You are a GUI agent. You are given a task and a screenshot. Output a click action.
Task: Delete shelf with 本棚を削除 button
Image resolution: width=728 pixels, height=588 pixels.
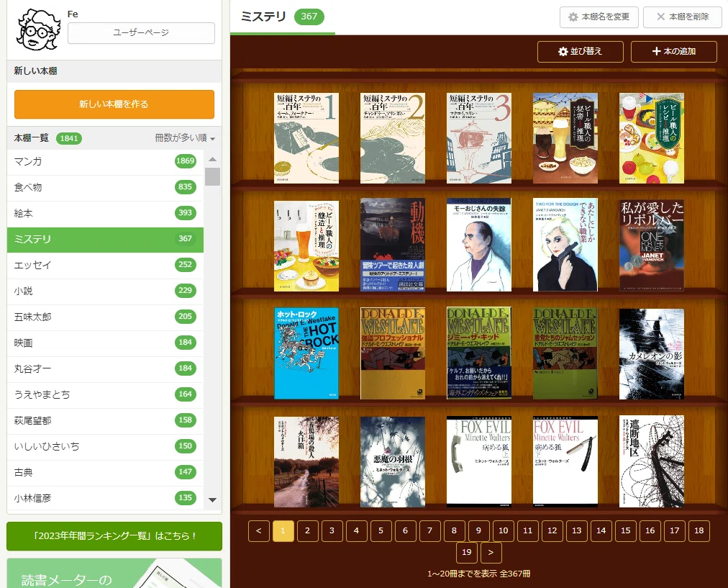pos(683,17)
